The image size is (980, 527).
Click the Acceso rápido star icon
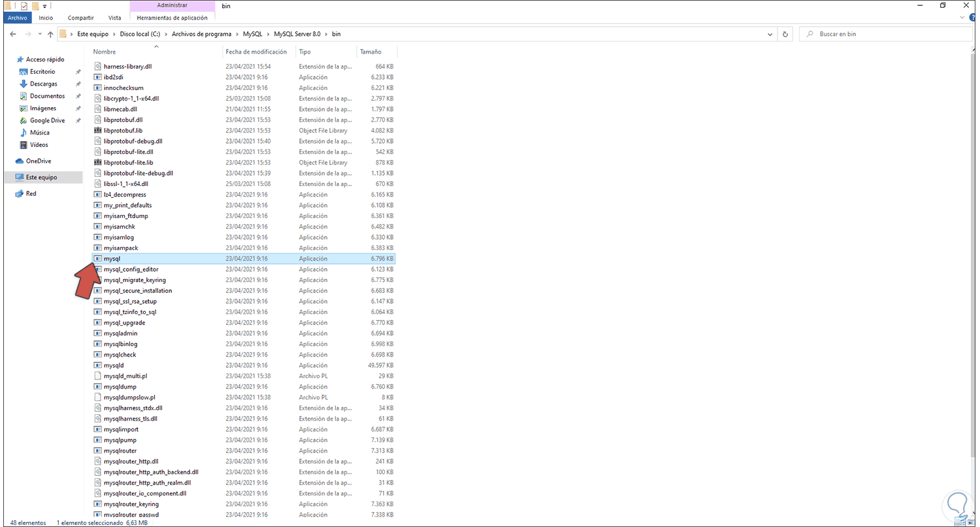pyautogui.click(x=20, y=59)
